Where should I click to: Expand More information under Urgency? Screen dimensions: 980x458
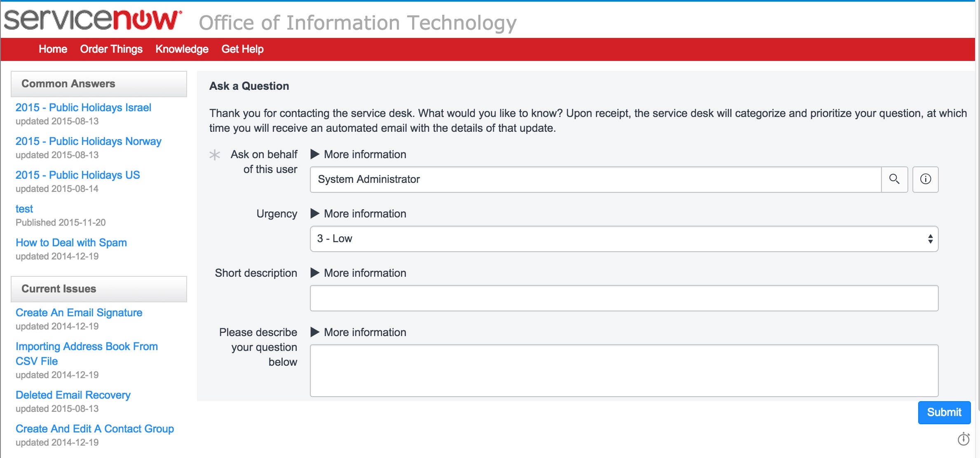pyautogui.click(x=359, y=214)
